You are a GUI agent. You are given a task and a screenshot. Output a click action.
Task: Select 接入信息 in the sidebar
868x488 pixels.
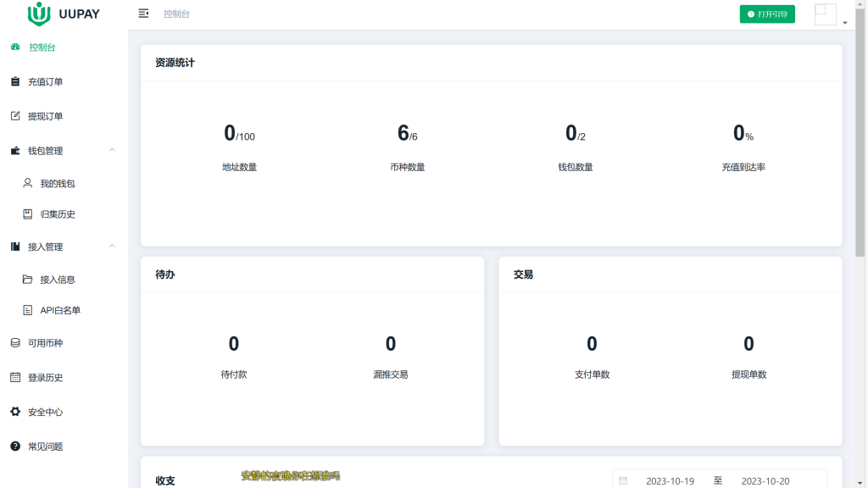point(58,280)
